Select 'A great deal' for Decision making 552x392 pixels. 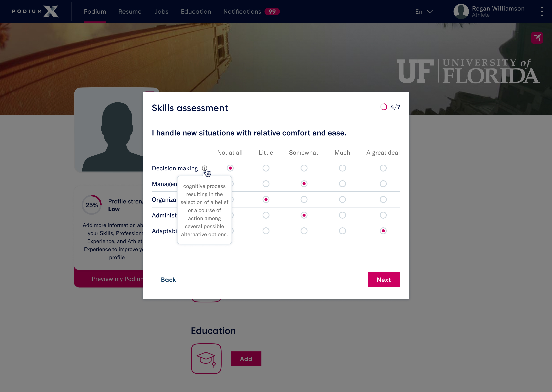click(x=383, y=168)
